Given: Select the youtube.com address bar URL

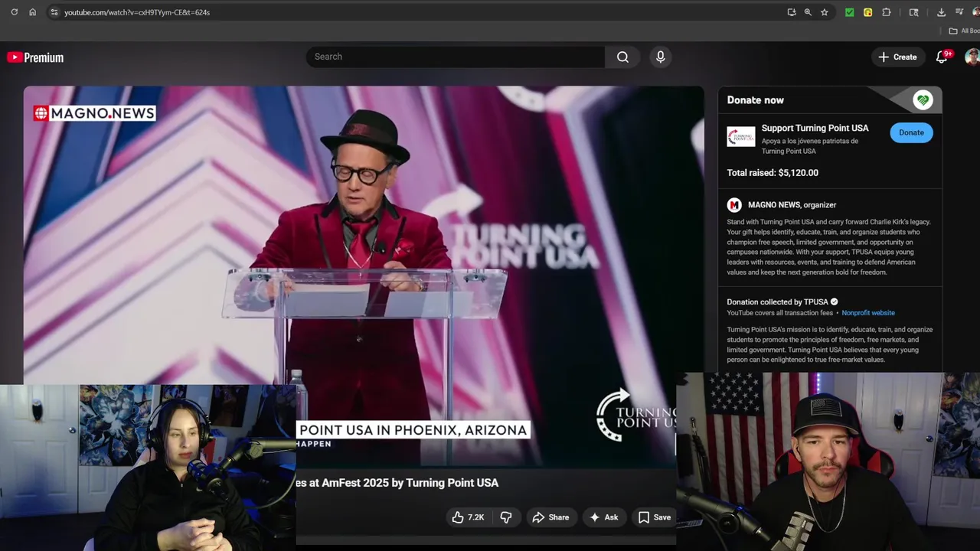Looking at the screenshot, I should pyautogui.click(x=137, y=12).
